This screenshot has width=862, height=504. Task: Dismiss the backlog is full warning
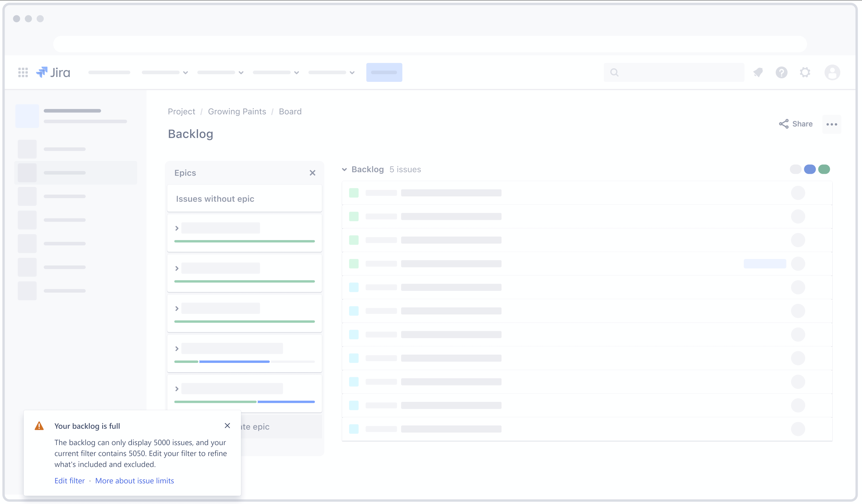pos(227,426)
